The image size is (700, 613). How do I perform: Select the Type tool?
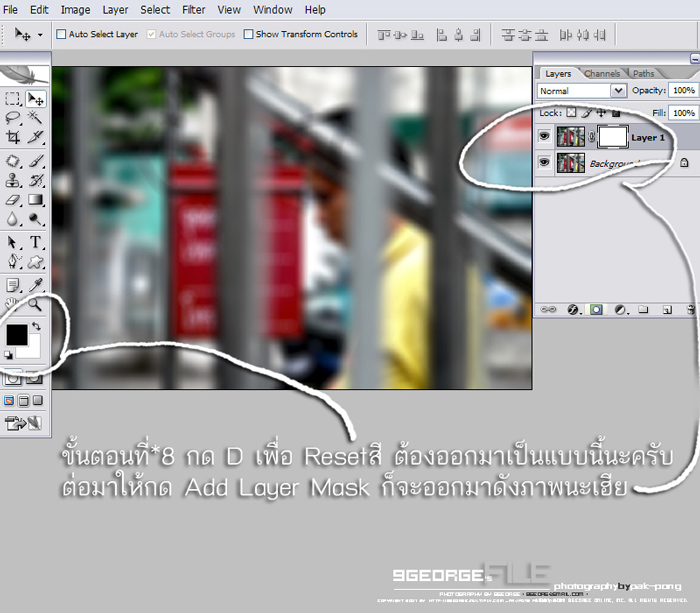[x=36, y=242]
